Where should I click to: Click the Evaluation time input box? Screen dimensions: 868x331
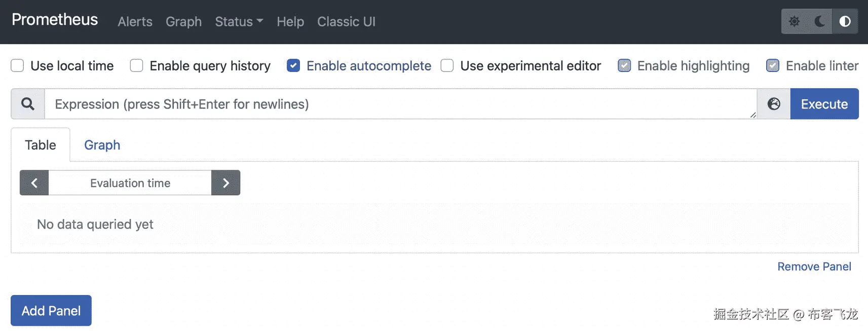click(x=130, y=183)
